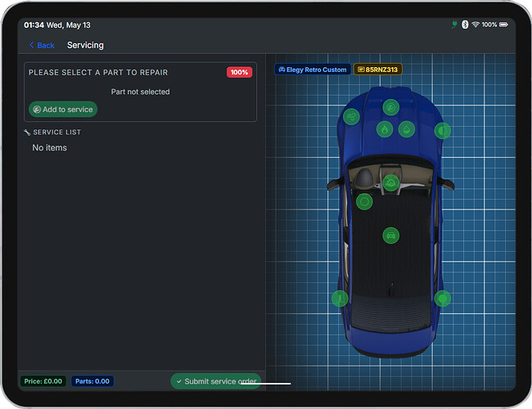Click the PLEASE SELECT A PART TO REPAIR heading
Viewport: 532px width, 409px height.
coord(98,73)
